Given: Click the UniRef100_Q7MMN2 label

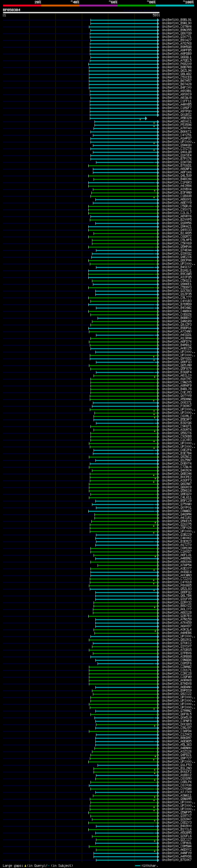Looking at the screenshot, I should tap(176, 711).
